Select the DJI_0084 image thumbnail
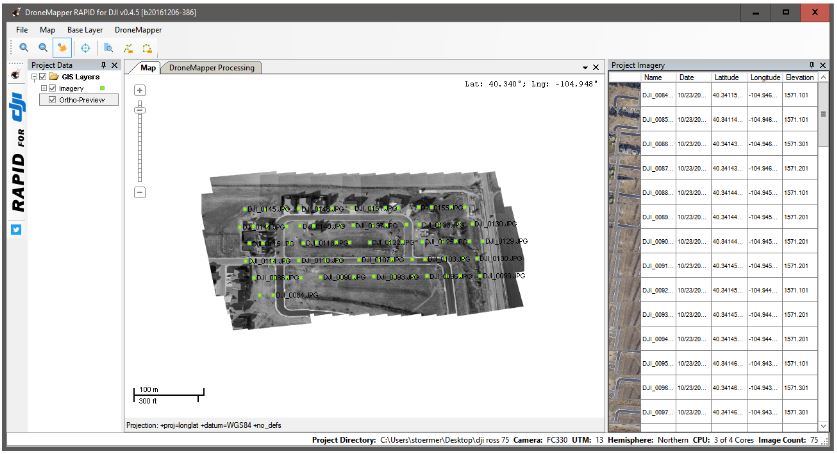Viewport: 837px width, 454px height. click(624, 95)
